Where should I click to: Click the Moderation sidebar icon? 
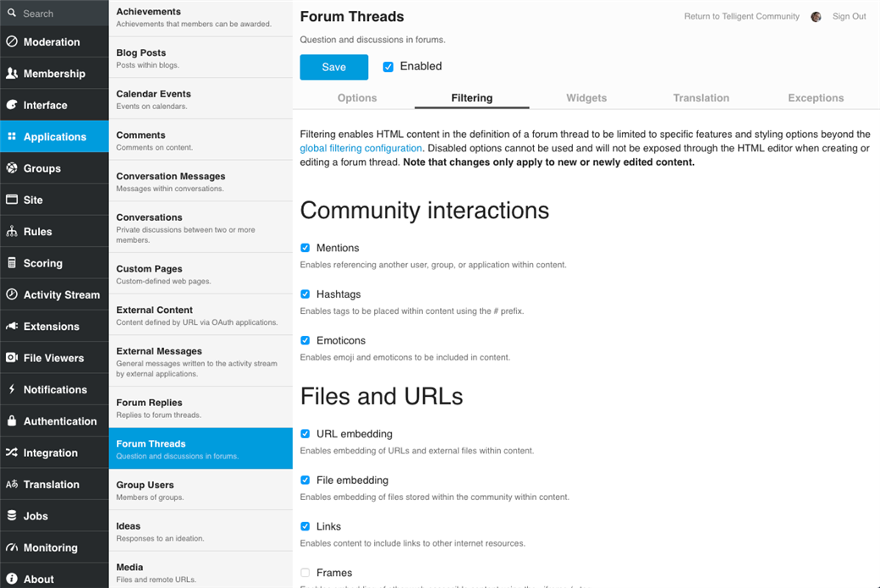point(12,41)
